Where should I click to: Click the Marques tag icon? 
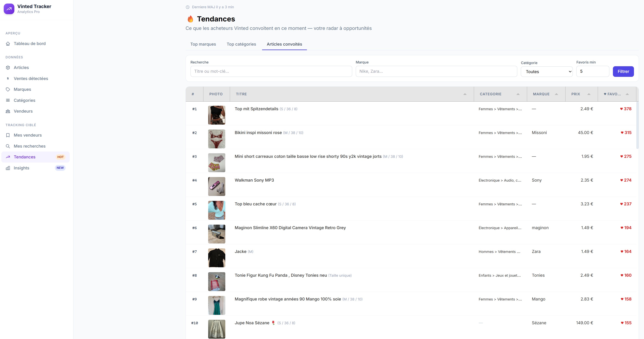(x=8, y=89)
